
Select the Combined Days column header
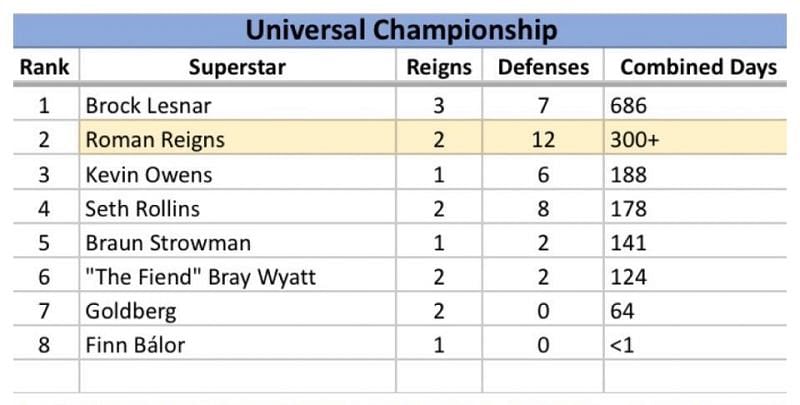pyautogui.click(x=698, y=68)
